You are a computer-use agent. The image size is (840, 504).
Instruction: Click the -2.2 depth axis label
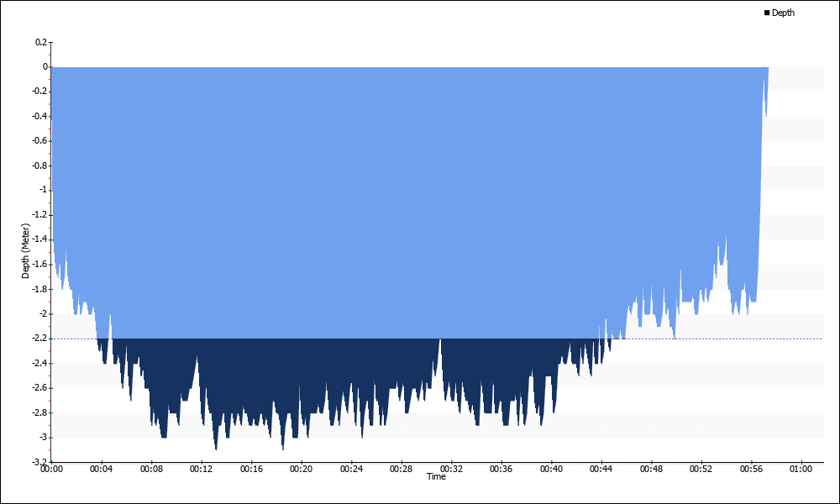(x=40, y=339)
